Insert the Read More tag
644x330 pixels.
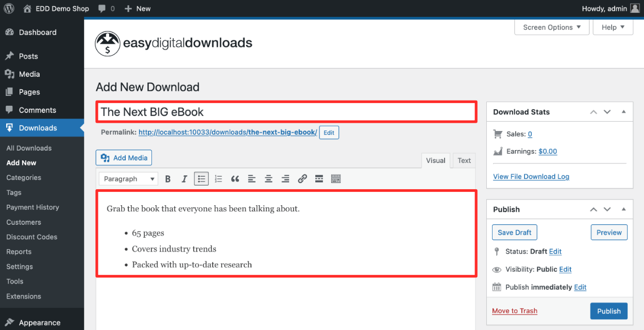319,179
